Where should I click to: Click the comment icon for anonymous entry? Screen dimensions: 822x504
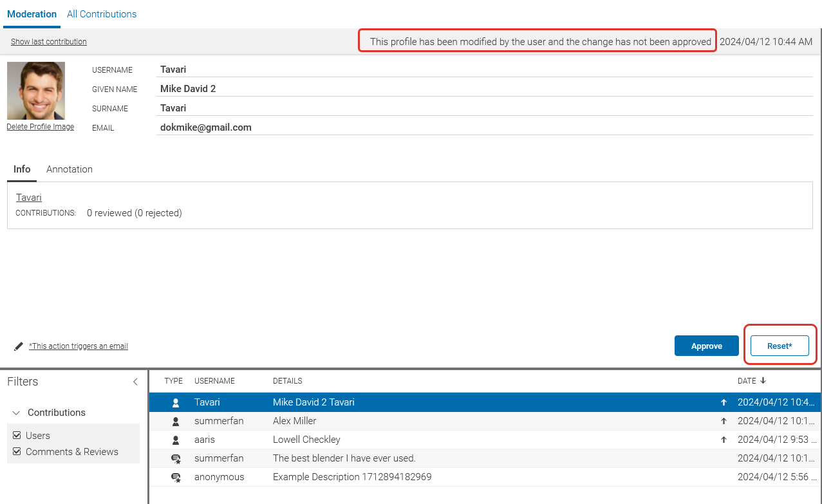(x=175, y=478)
